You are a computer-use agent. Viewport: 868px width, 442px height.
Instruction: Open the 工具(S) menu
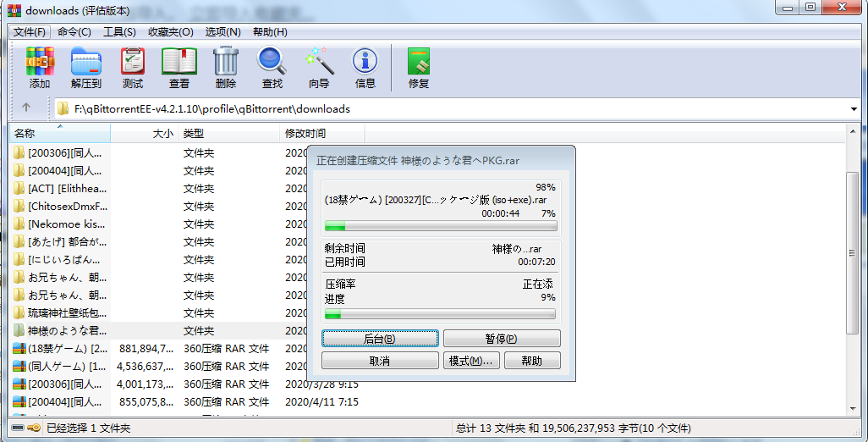(x=119, y=32)
